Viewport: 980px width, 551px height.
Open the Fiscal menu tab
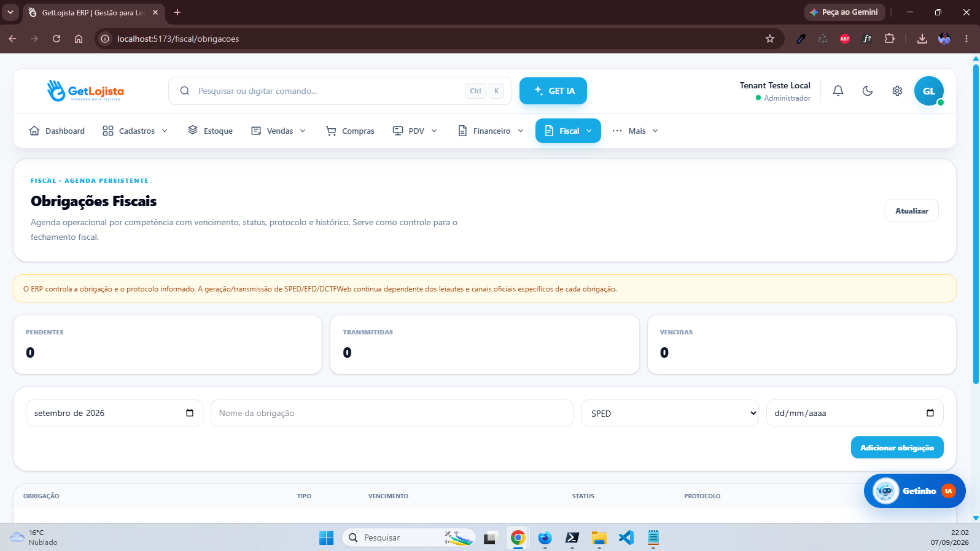point(568,131)
